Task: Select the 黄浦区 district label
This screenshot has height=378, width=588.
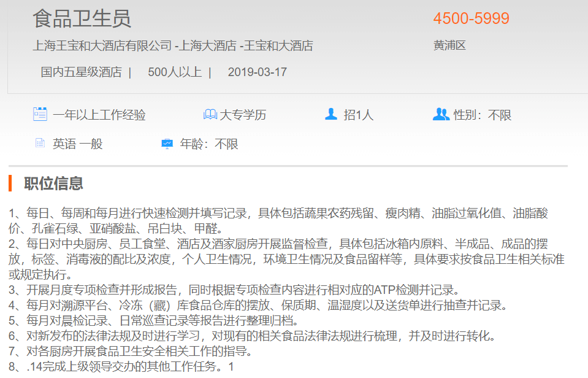Action: coord(449,45)
